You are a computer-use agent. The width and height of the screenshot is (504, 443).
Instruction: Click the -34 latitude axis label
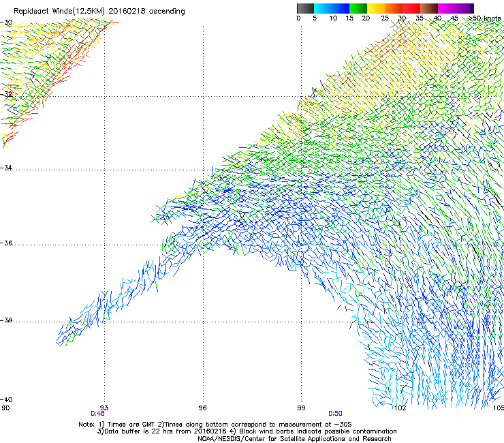[6, 168]
